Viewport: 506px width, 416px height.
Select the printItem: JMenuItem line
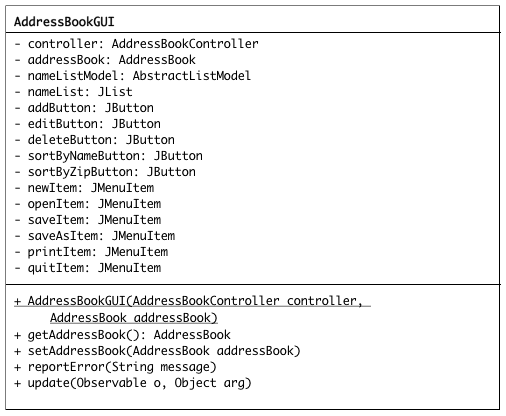pos(91,252)
